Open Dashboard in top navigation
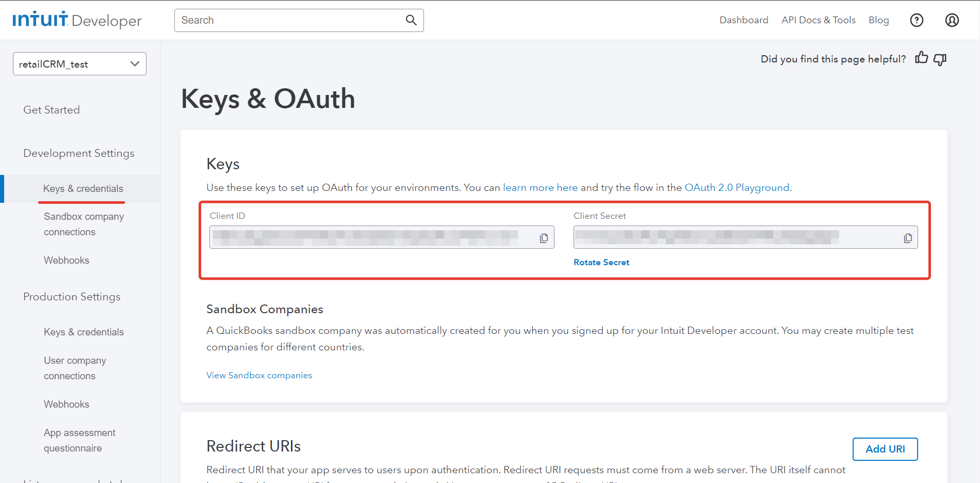980x483 pixels. [x=744, y=20]
